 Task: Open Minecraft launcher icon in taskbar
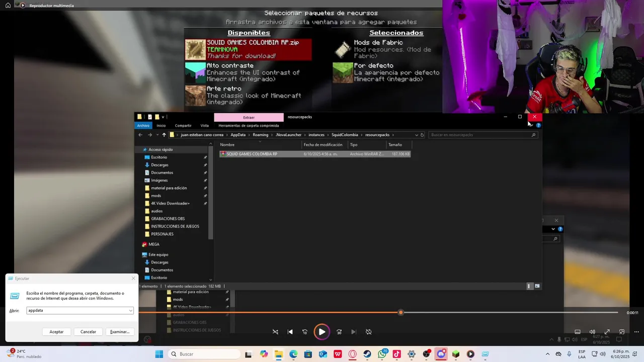(456, 354)
